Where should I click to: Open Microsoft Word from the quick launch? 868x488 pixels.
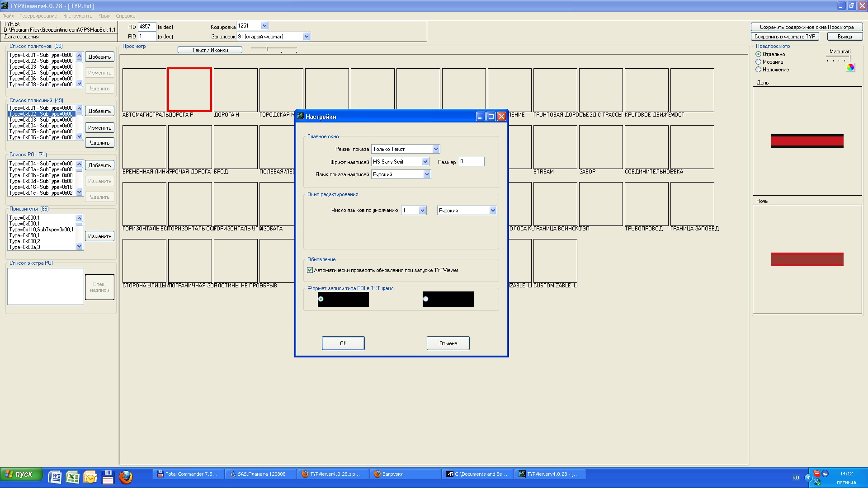(55, 477)
